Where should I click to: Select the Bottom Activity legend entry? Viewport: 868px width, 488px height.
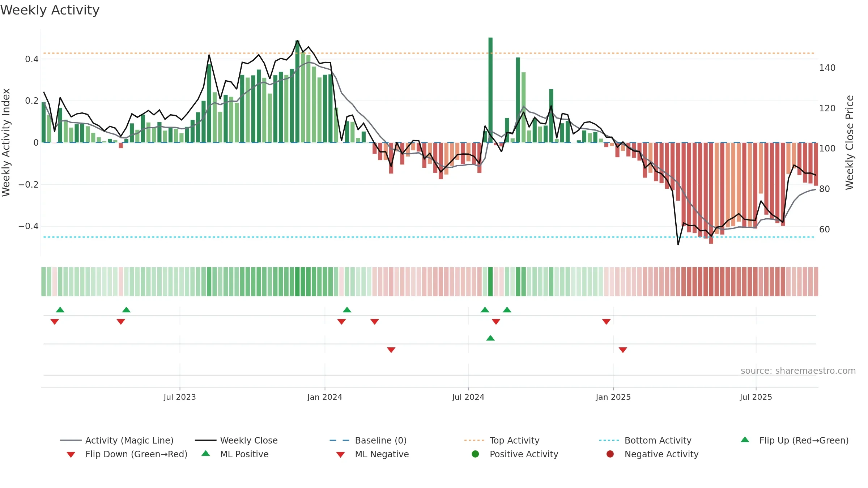click(645, 440)
